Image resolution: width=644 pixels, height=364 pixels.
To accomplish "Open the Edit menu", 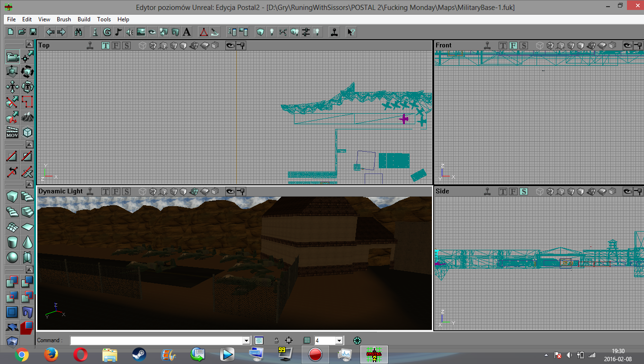I will pyautogui.click(x=27, y=19).
